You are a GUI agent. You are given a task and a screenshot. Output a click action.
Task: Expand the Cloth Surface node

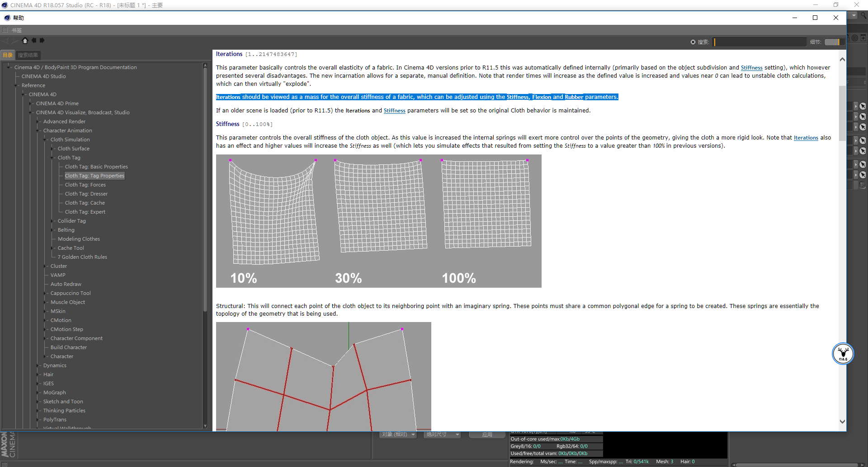click(x=52, y=149)
